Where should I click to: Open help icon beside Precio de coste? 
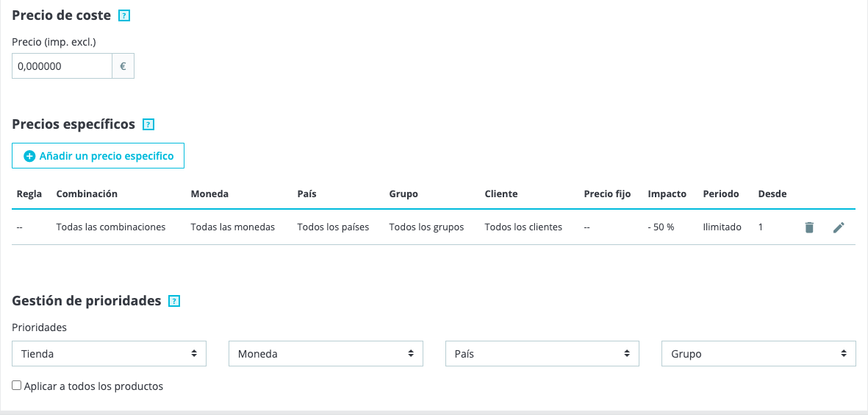point(124,16)
